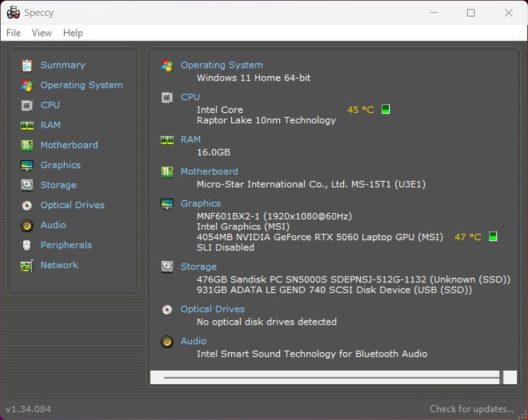This screenshot has height=420, width=528.
Task: Click the Operating System flag icon in sidebar
Action: [27, 85]
